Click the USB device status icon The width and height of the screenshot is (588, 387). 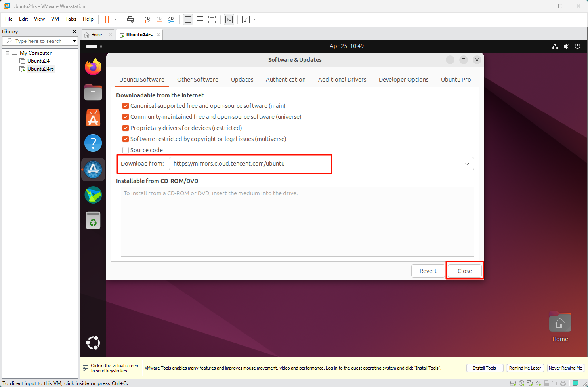coord(546,383)
